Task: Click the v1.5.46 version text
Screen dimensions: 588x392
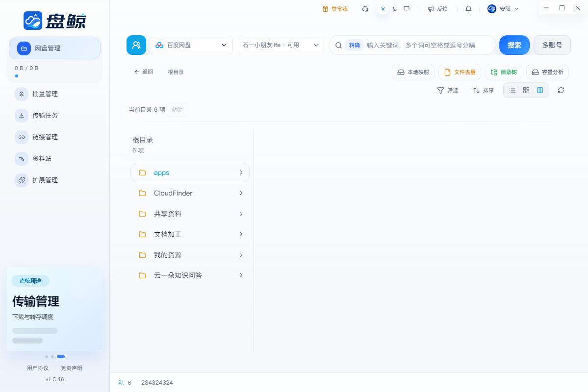Action: [55, 379]
